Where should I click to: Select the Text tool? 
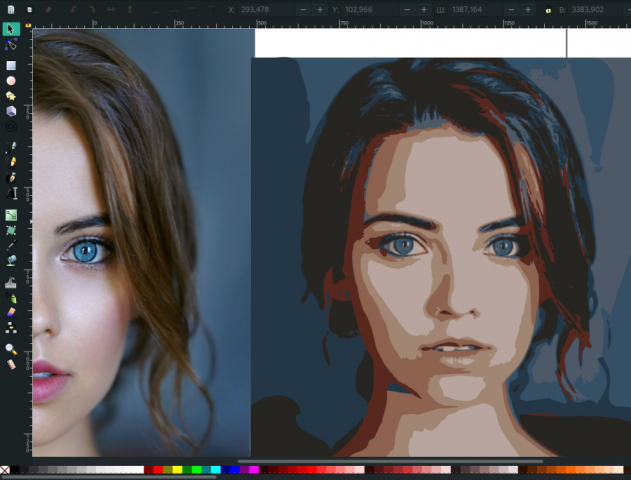(x=11, y=194)
